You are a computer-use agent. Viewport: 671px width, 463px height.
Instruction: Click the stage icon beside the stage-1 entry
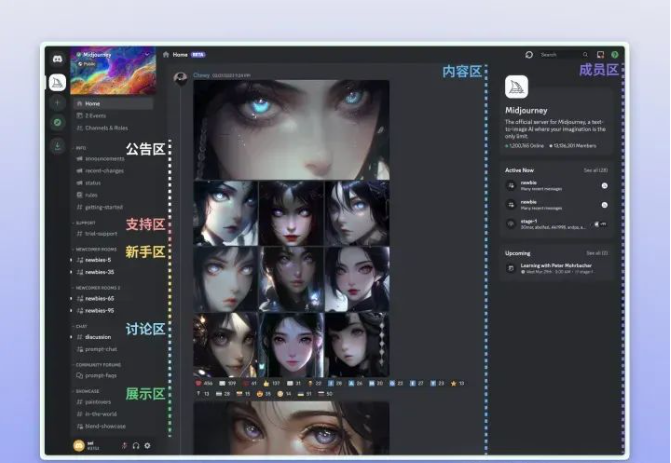(x=511, y=223)
